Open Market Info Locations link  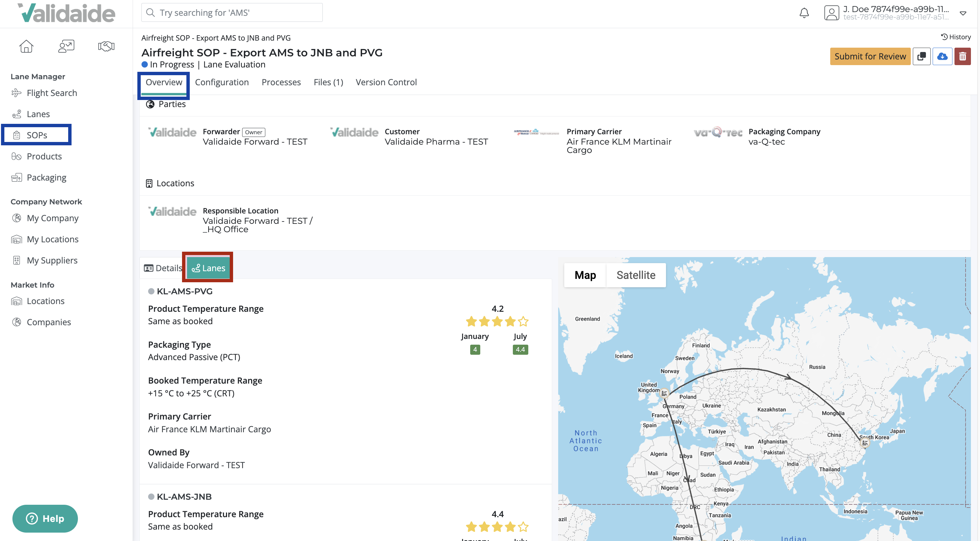tap(46, 301)
